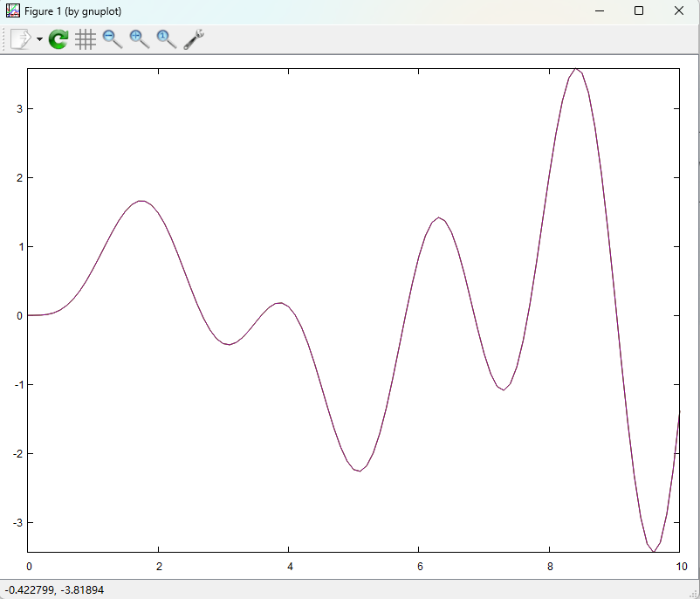Click the curve's lowest trough near x=9.6

654,551
